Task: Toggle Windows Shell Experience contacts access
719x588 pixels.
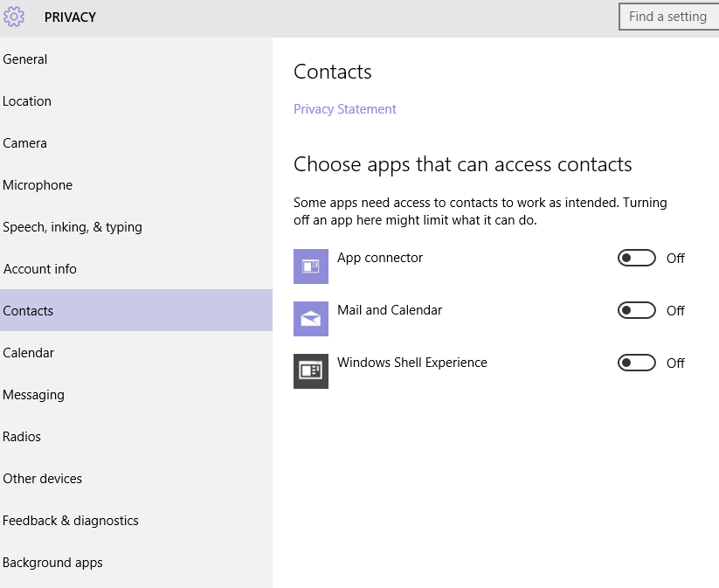Action: (x=637, y=363)
